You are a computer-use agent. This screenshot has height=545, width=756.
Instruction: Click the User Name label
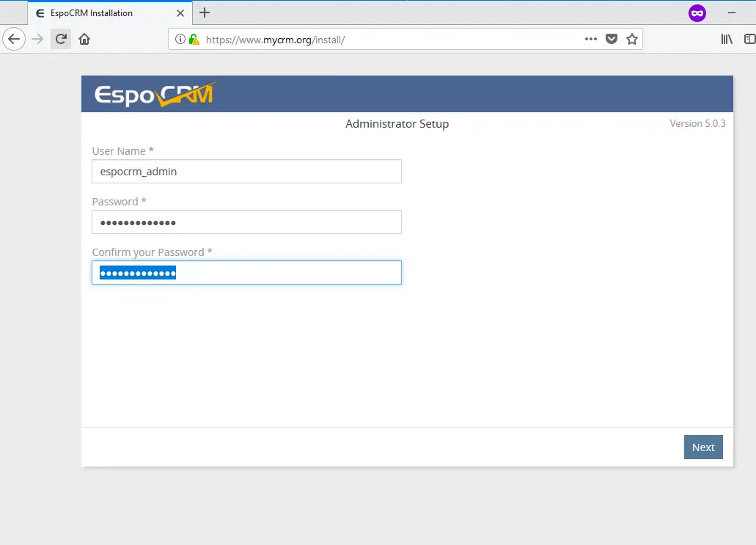122,151
